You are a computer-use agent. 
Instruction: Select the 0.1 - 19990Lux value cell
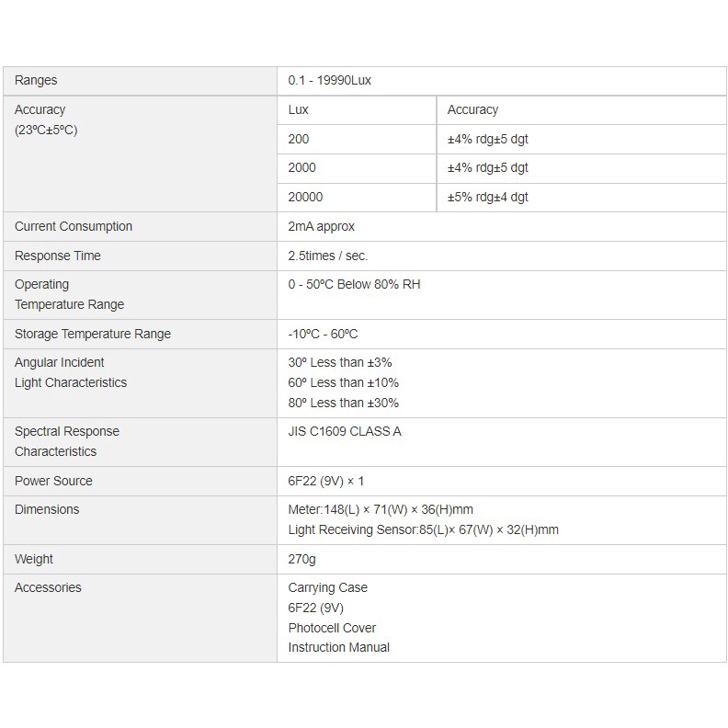(330, 81)
